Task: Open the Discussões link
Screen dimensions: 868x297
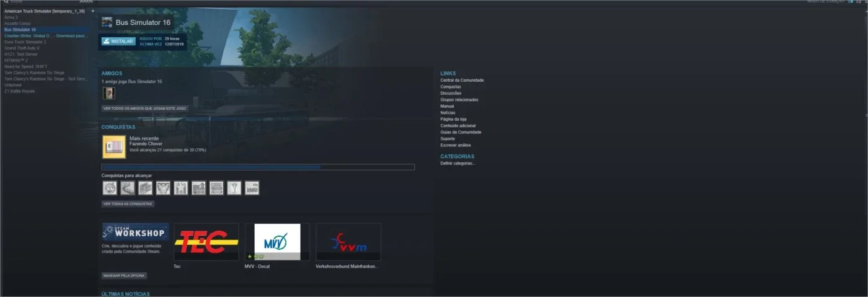Action: [x=451, y=93]
